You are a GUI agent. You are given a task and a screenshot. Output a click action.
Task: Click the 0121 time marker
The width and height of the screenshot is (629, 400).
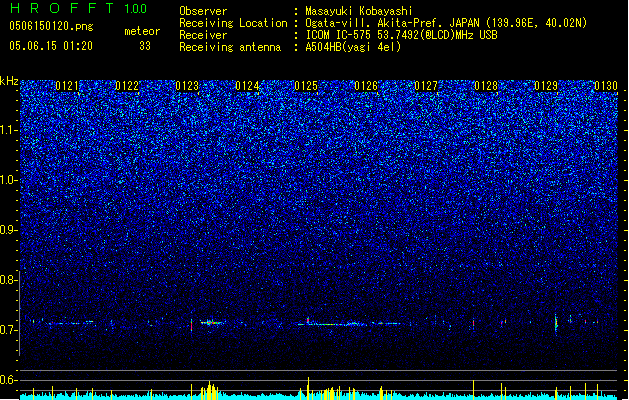pos(67,86)
